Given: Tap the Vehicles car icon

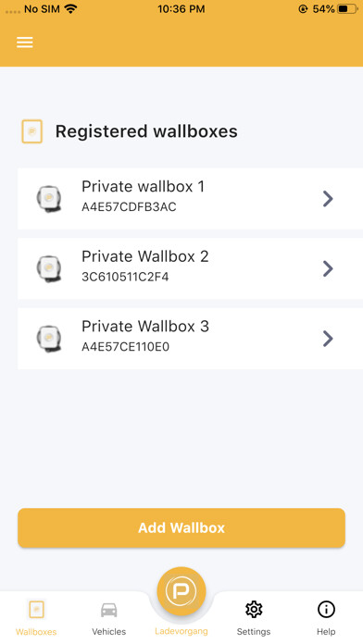Looking at the screenshot, I should [x=109, y=610].
